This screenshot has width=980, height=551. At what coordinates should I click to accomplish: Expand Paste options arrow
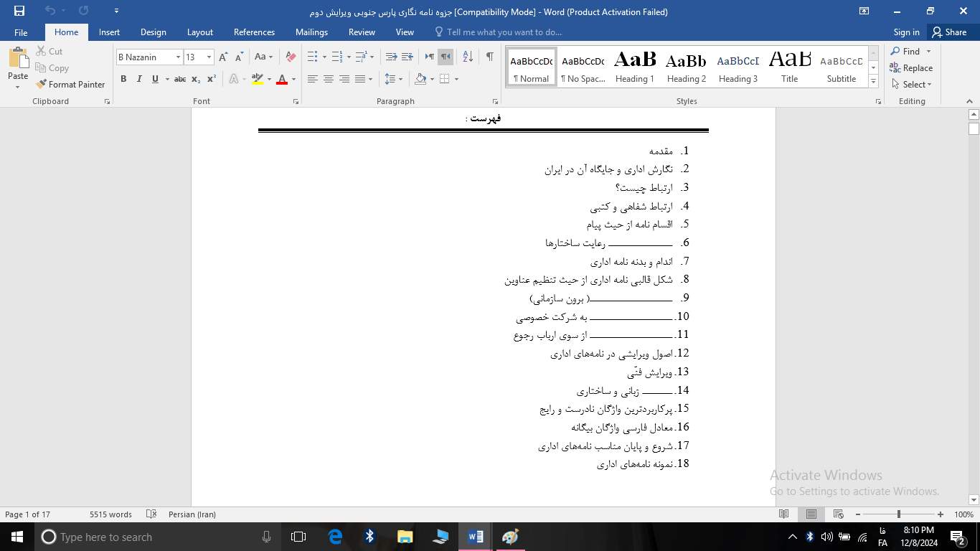pyautogui.click(x=18, y=86)
